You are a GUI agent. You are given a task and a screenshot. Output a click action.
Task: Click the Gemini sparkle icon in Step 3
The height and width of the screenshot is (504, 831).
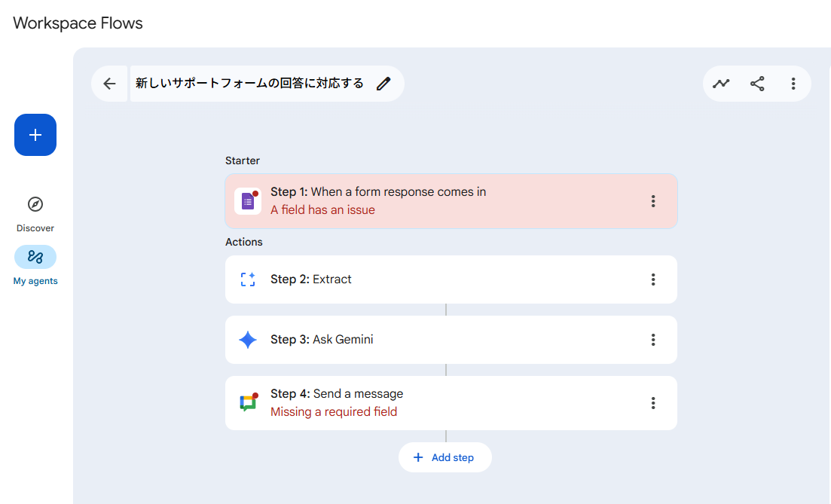click(x=248, y=340)
